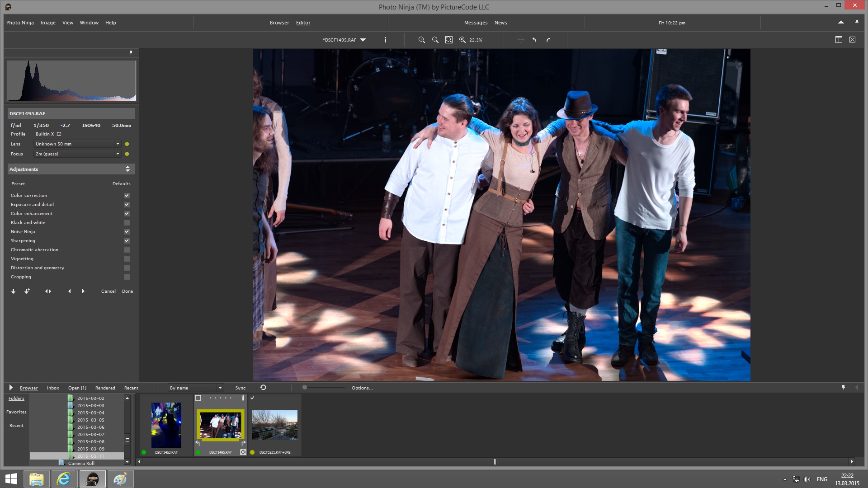
Task: Collapse top bar with up triangle icon
Action: 841,22
